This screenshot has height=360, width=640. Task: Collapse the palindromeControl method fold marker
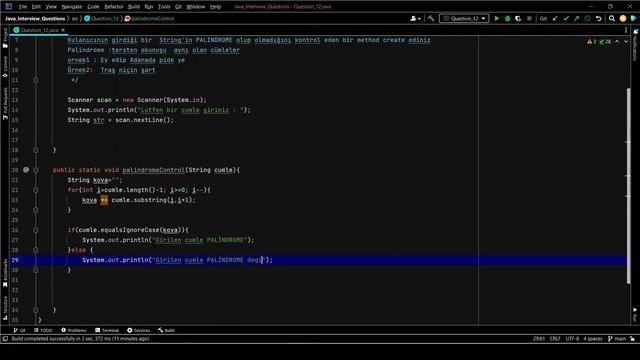36,170
